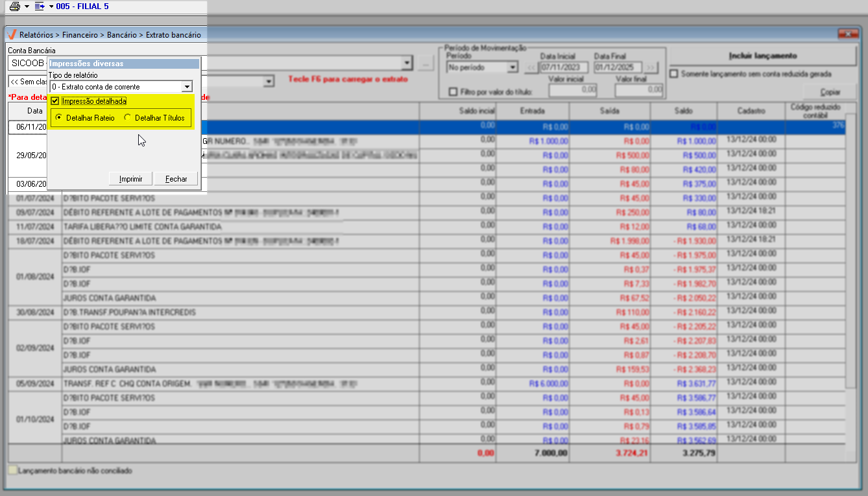
Task: Click the Saída column header
Action: 610,111
